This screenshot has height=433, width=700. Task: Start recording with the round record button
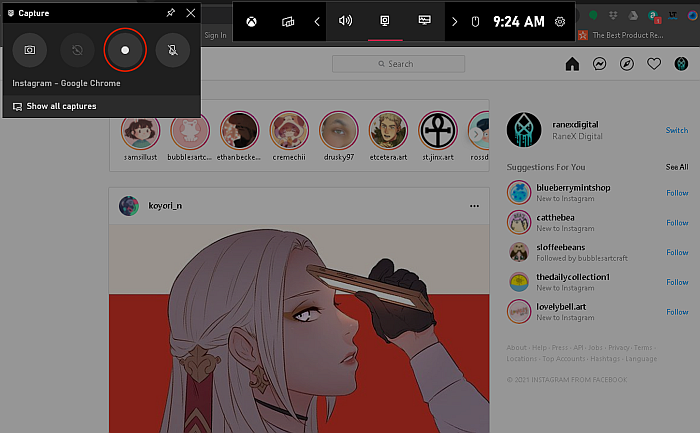(125, 50)
